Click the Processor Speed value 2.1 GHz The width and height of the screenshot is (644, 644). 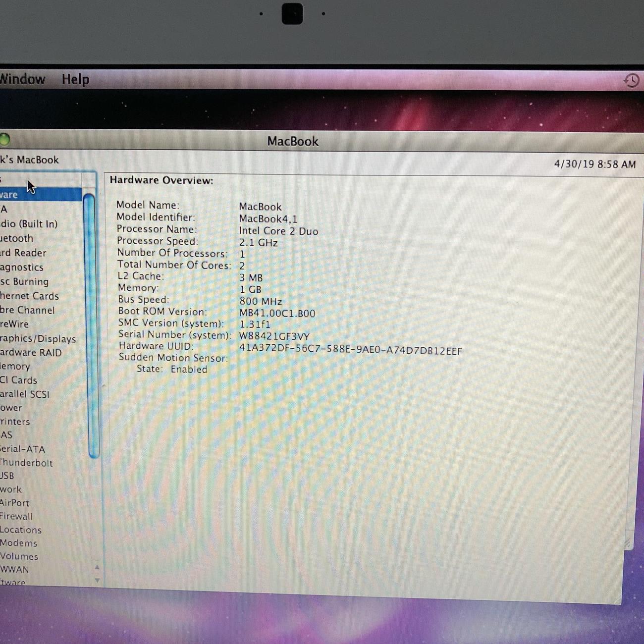[x=258, y=243]
